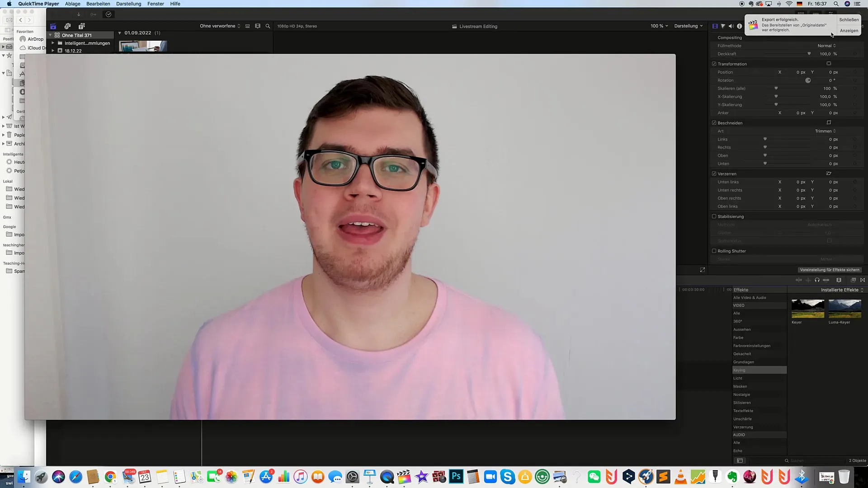Toggle the Verzerren checkbox
Viewport: 868px width, 488px height.
pos(714,174)
